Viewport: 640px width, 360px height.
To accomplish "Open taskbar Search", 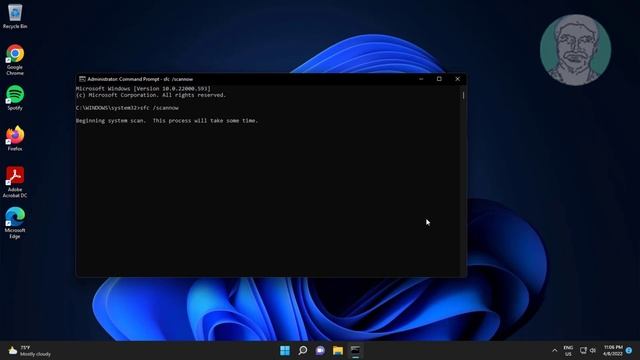I will pyautogui.click(x=302, y=350).
